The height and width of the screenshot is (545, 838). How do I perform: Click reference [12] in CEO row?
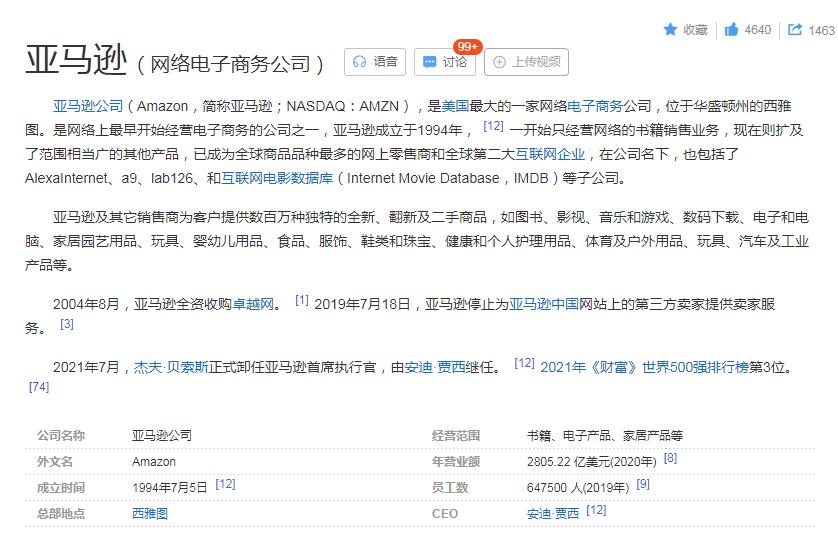(x=596, y=510)
